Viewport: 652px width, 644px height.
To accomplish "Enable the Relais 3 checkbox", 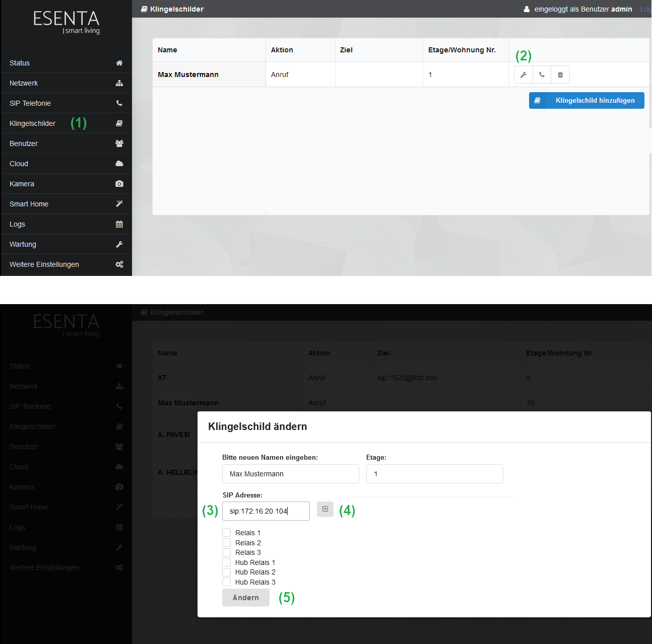I will 227,552.
